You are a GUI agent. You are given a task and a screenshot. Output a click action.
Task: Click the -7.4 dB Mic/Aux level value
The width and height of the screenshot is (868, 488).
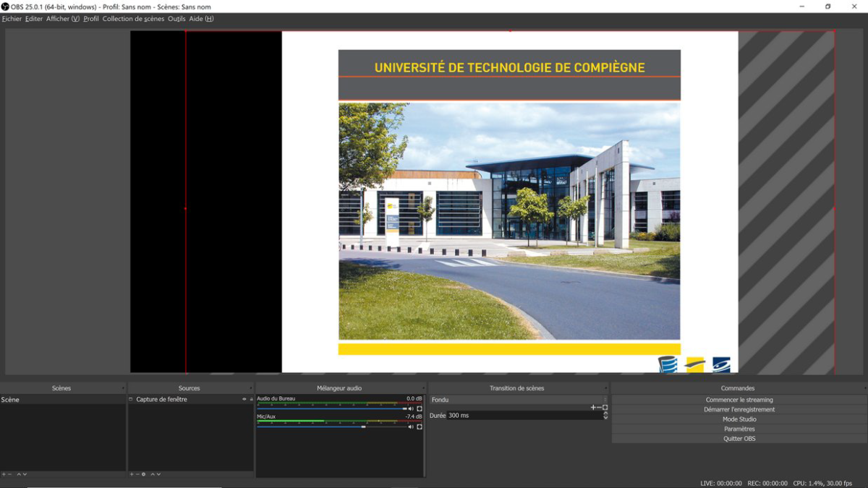(x=414, y=416)
